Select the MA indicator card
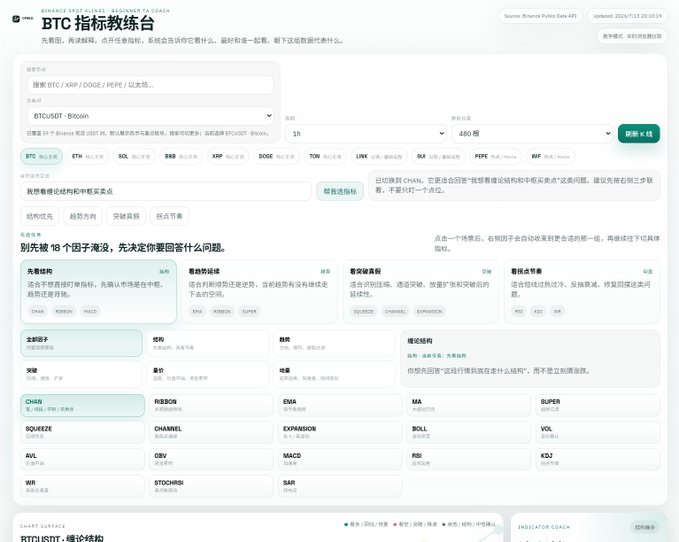This screenshot has width=679, height=542. (469, 405)
